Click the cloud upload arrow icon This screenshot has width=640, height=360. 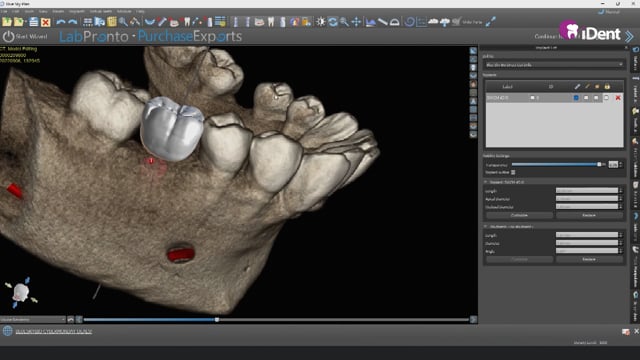click(x=444, y=22)
